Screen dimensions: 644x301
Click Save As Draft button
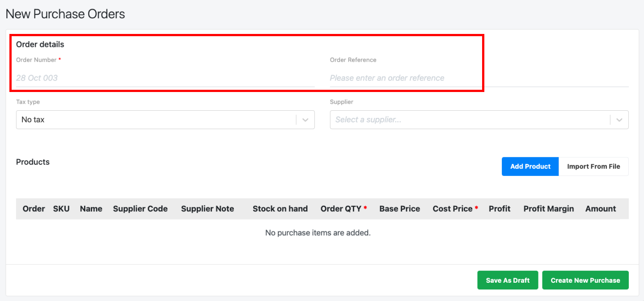508,280
